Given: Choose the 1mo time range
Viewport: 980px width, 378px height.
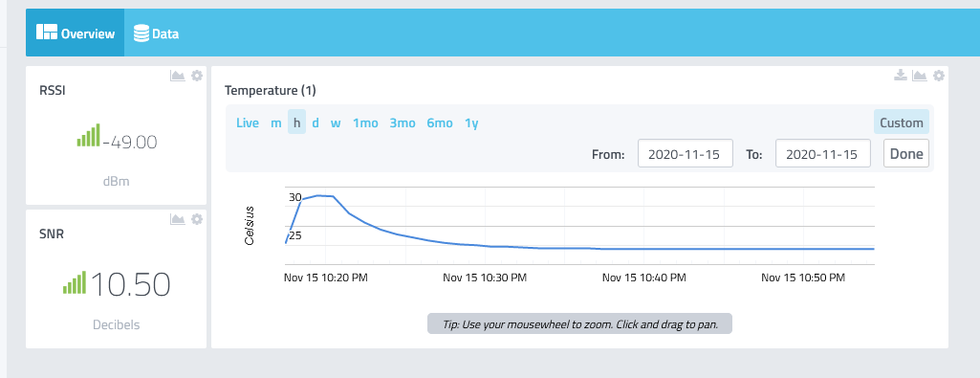Looking at the screenshot, I should tap(365, 122).
